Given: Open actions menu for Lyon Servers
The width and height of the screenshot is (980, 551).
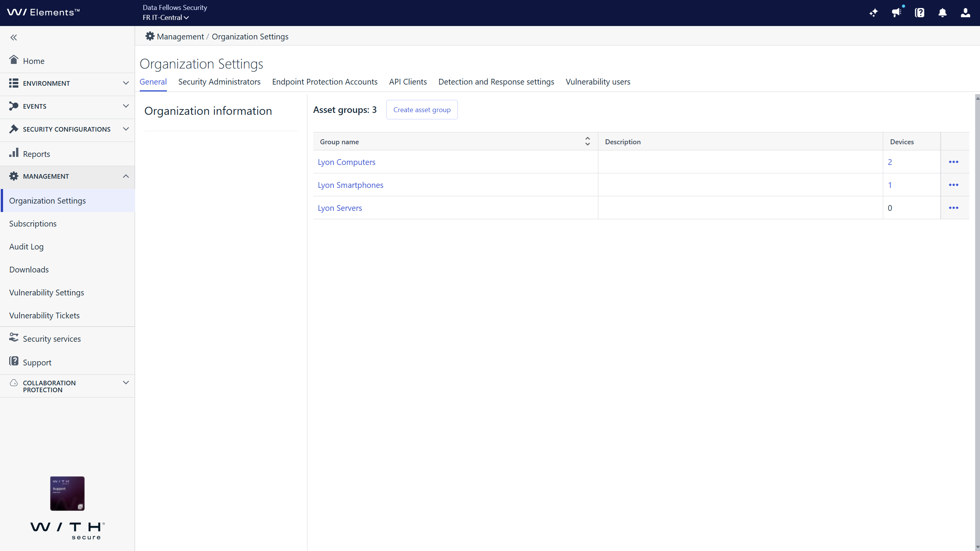Looking at the screenshot, I should (954, 208).
